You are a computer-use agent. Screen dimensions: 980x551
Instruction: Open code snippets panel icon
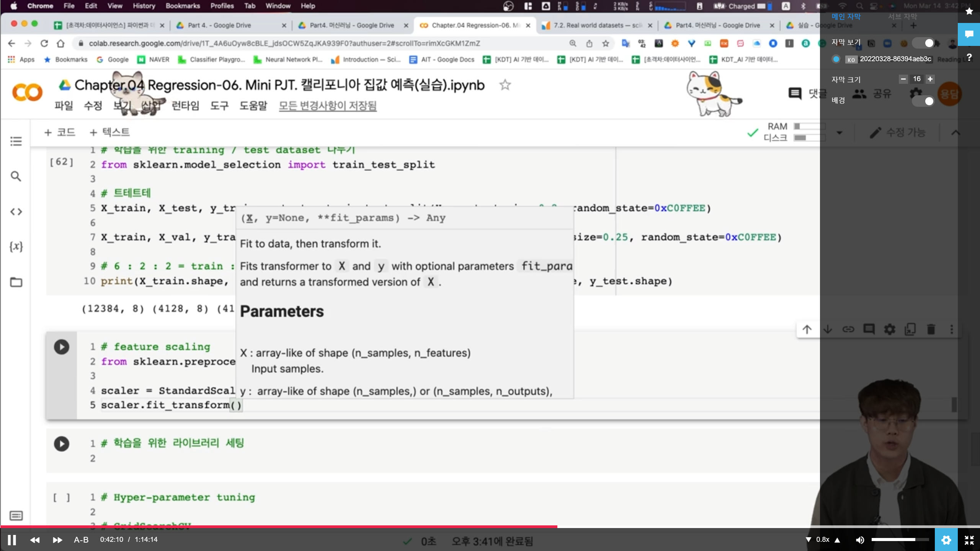16,212
